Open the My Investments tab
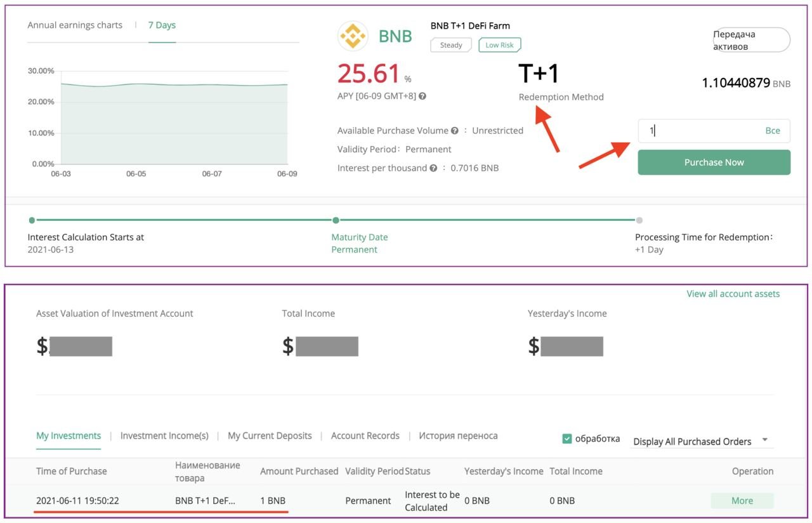The width and height of the screenshot is (812, 523). click(69, 436)
